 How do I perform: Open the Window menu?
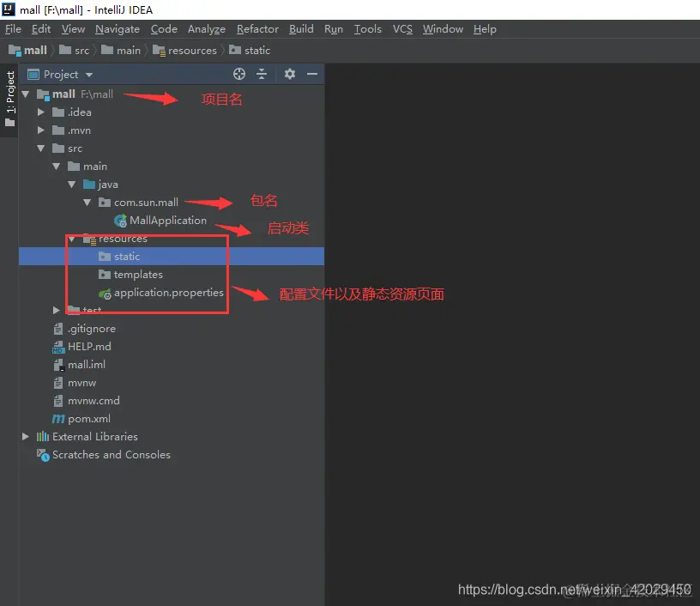[x=443, y=29]
